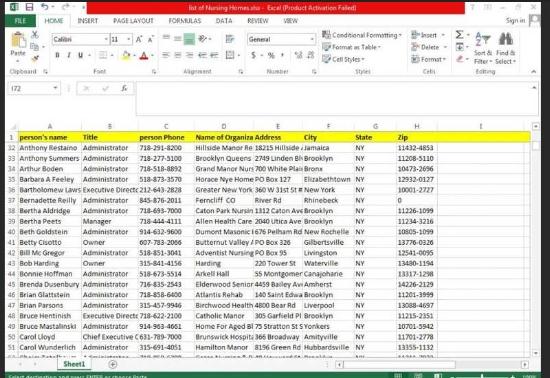Click the Save icon in quick access toolbar

tap(29, 7)
